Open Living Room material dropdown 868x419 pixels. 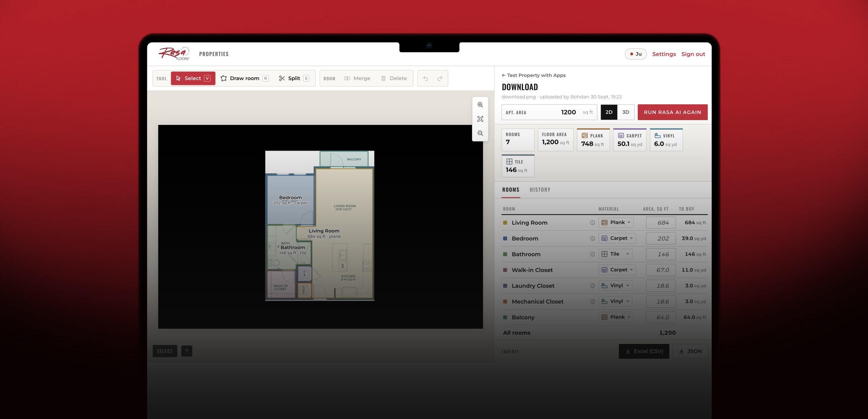point(616,223)
